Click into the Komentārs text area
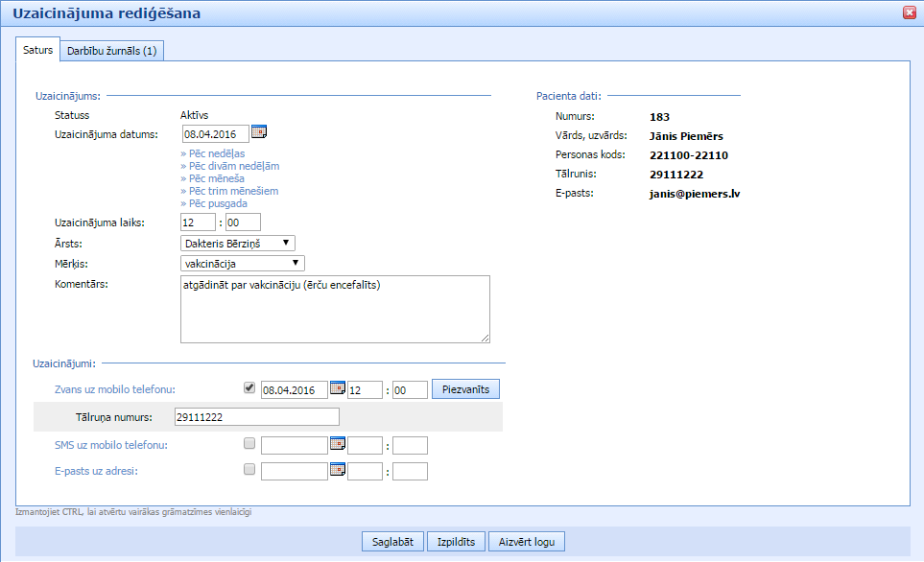This screenshot has width=924, height=562. (335, 309)
